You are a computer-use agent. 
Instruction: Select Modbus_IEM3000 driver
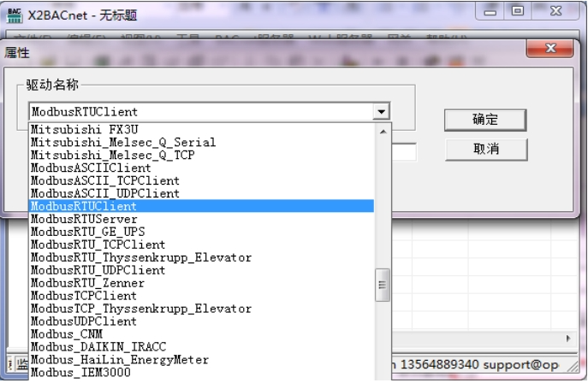point(202,372)
